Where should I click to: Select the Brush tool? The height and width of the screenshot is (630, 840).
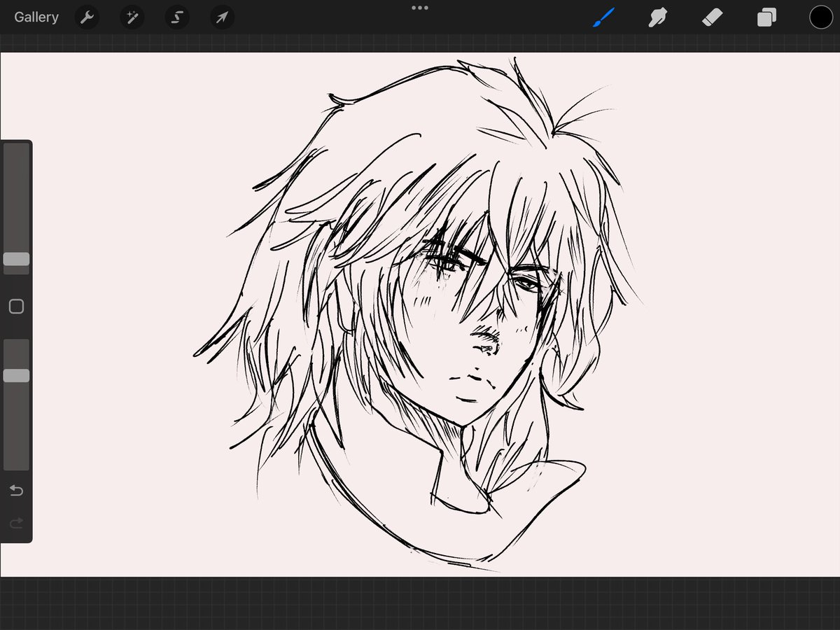pyautogui.click(x=603, y=17)
